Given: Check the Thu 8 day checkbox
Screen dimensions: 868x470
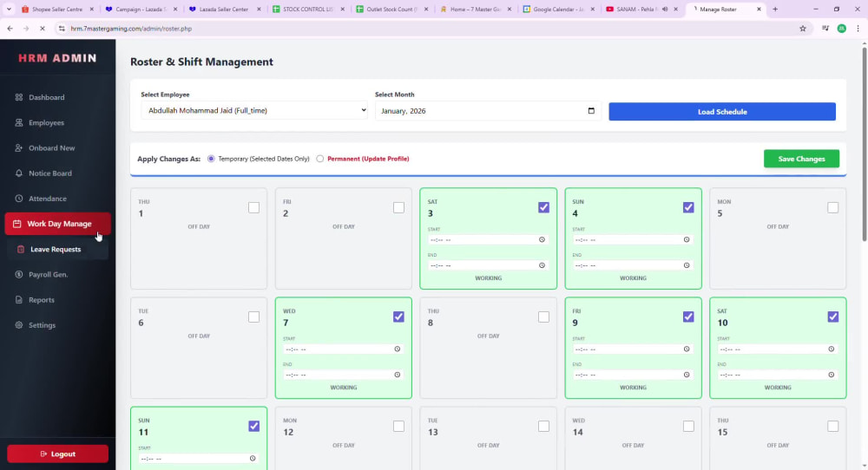Looking at the screenshot, I should [x=543, y=317].
